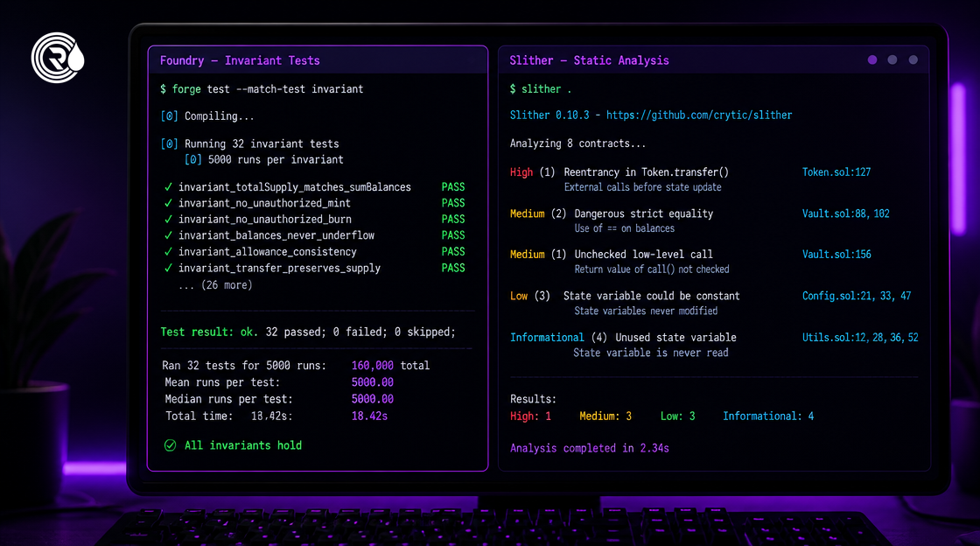Screen dimensions: 980x546
Task: Click the round R droplet logo
Action: [58, 58]
